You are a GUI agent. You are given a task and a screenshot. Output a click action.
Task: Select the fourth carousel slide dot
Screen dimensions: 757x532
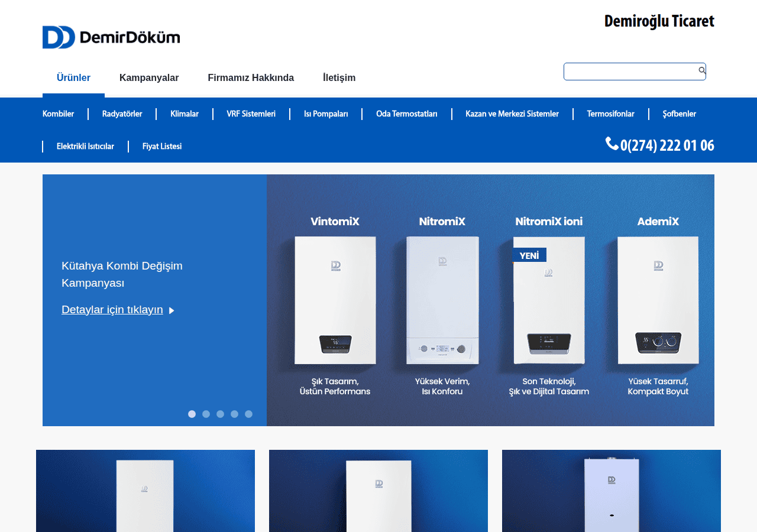[x=234, y=414]
